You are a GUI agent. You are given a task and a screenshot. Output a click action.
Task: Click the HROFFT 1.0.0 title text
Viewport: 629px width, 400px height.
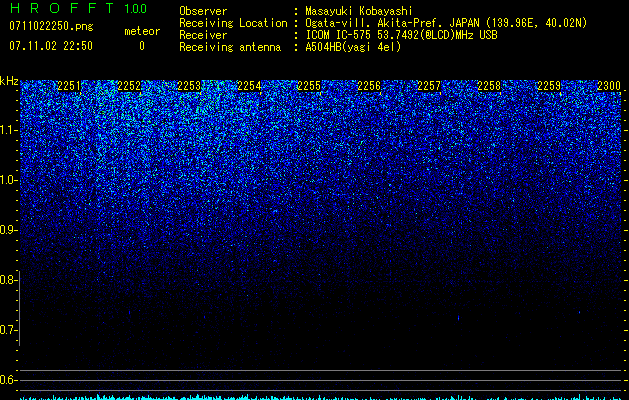coord(79,8)
